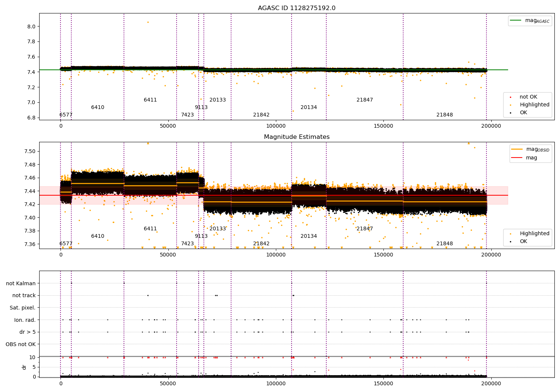Click the title 'AGASC ID 1128275192.0'
This screenshot has width=560, height=392.
(296, 8)
